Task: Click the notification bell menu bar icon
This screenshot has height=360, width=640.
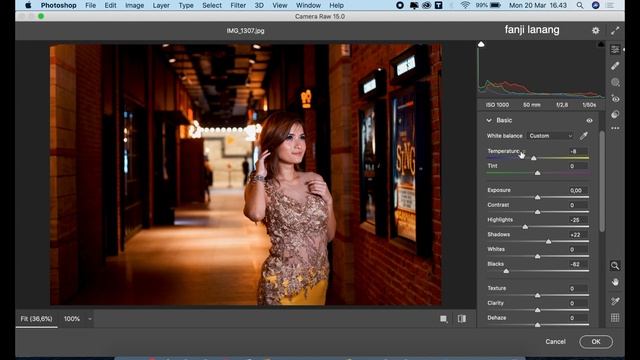Action: point(413,5)
